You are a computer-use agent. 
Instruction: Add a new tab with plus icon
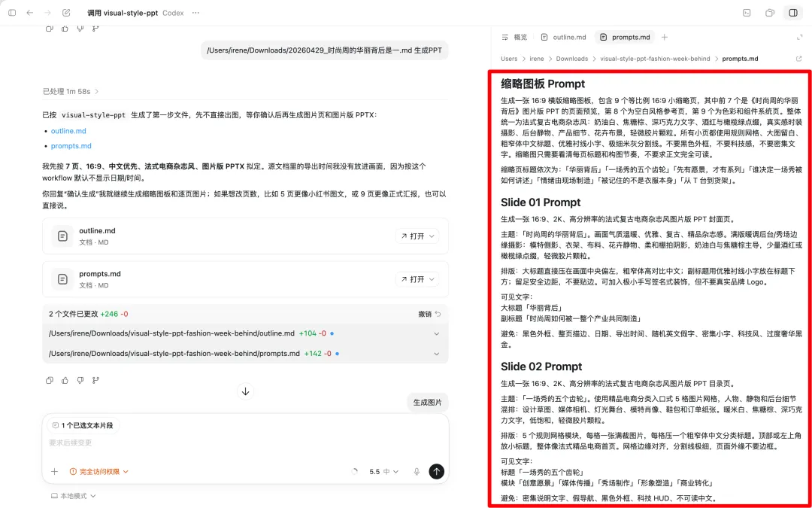coord(664,37)
